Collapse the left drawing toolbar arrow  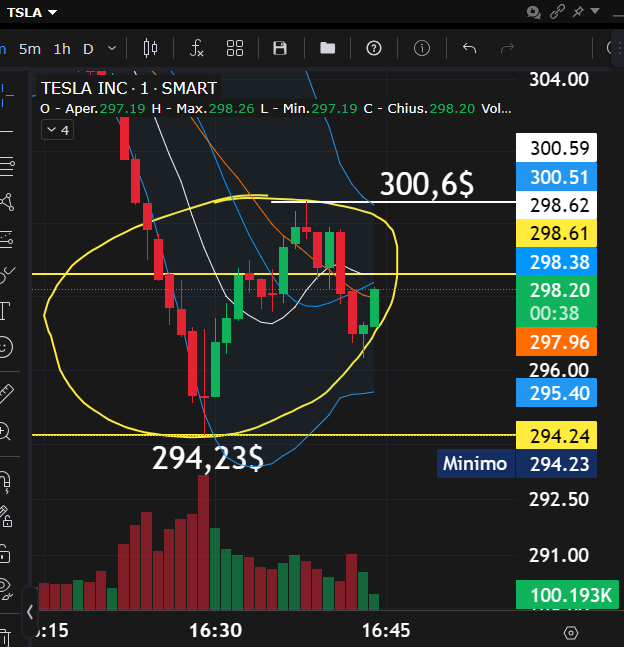30,612
